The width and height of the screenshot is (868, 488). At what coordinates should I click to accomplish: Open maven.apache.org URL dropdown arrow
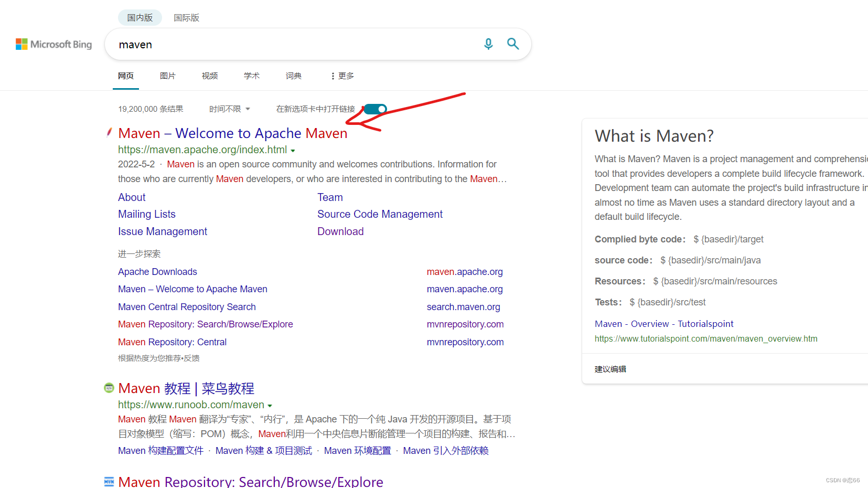[293, 151]
